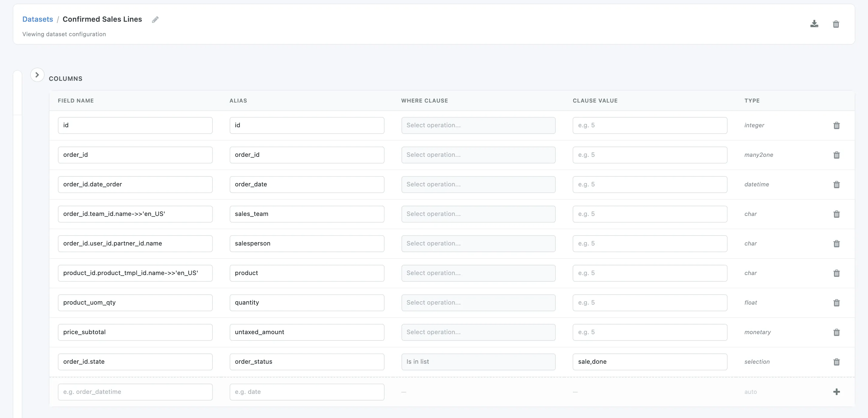The height and width of the screenshot is (418, 868).
Task: Open where clause dropdown for sales_team row
Action: 478,214
